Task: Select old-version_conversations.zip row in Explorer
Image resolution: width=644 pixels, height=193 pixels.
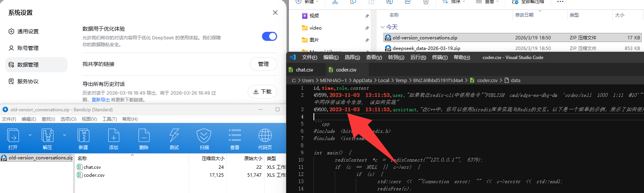Action: point(513,37)
